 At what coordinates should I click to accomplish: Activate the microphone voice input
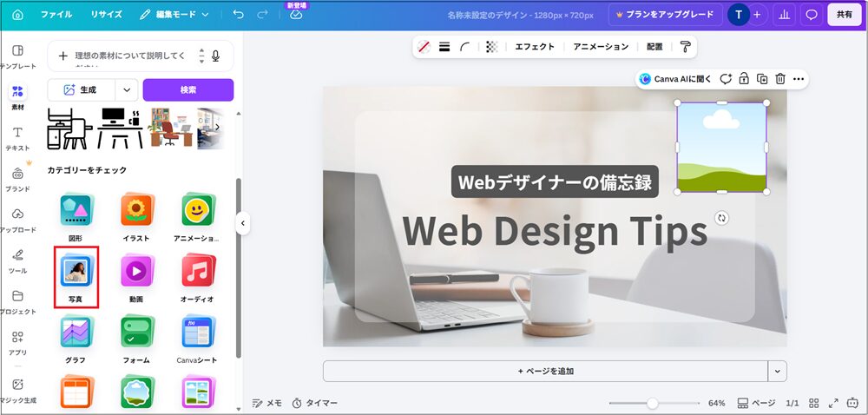(215, 56)
